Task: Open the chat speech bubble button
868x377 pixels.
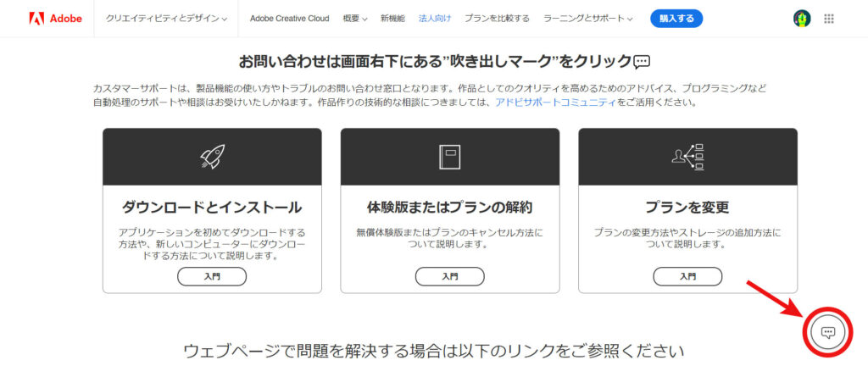Action: point(827,332)
